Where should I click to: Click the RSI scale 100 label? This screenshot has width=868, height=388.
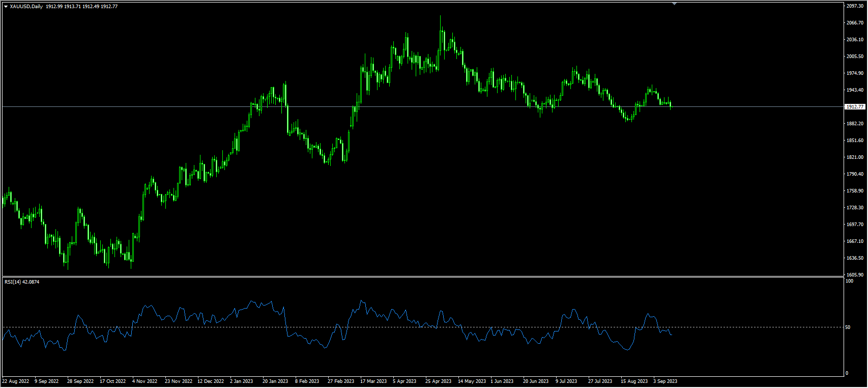coord(849,281)
